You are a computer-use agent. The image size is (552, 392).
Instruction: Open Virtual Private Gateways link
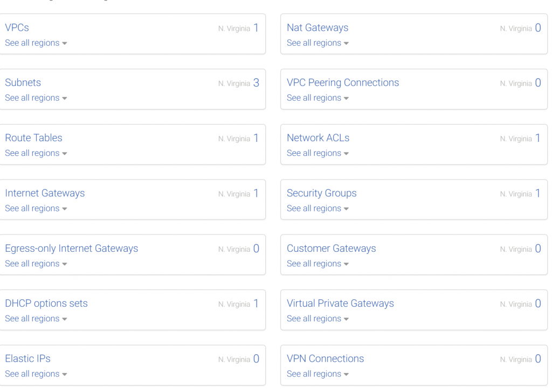tap(340, 303)
